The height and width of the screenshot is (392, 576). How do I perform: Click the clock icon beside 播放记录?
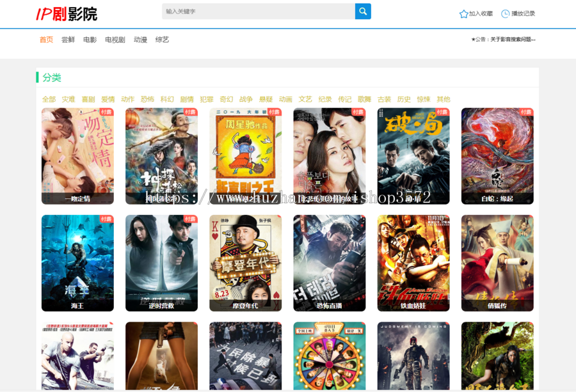506,14
